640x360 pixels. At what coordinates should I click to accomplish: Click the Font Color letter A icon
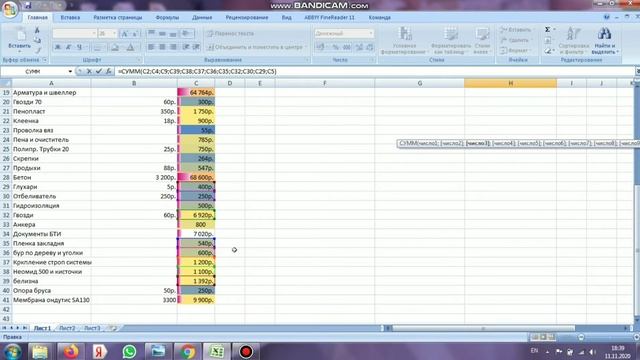pos(130,47)
